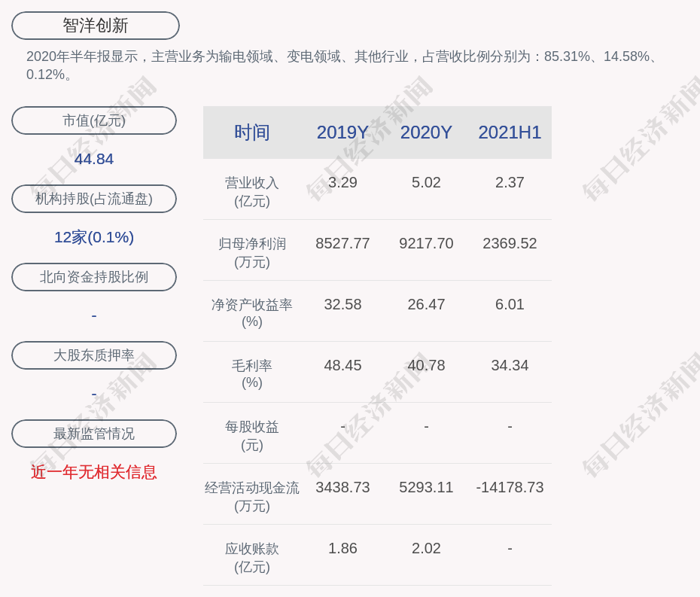Click the 机构持股(占流通盘) label pill

tap(94, 199)
